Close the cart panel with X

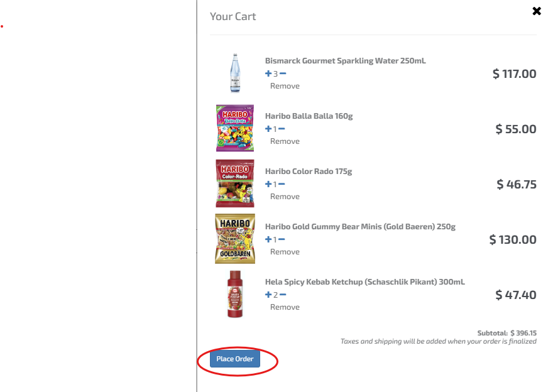tap(537, 11)
